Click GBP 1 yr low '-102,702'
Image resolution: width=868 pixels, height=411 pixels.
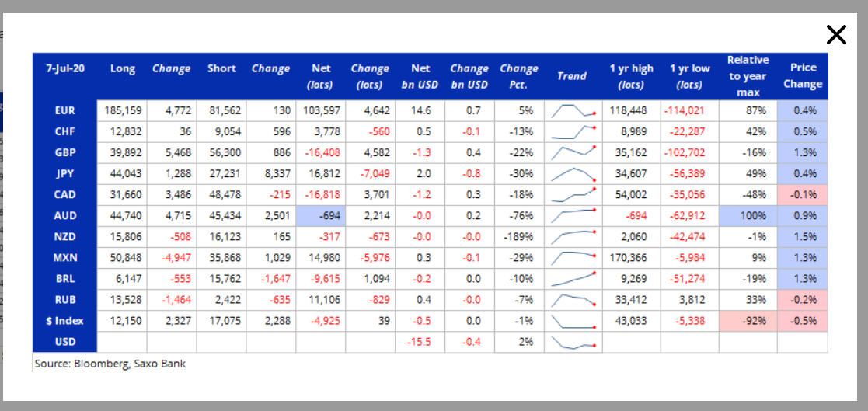(x=684, y=153)
